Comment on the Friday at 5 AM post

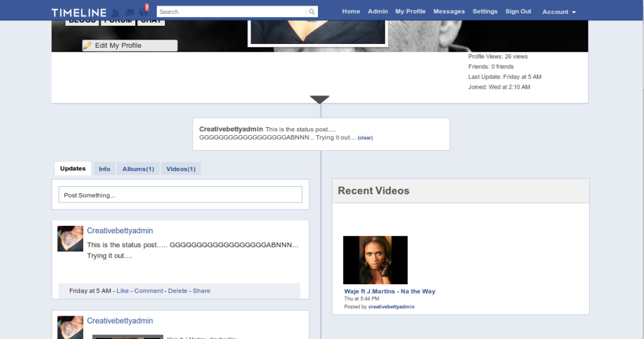coord(149,291)
